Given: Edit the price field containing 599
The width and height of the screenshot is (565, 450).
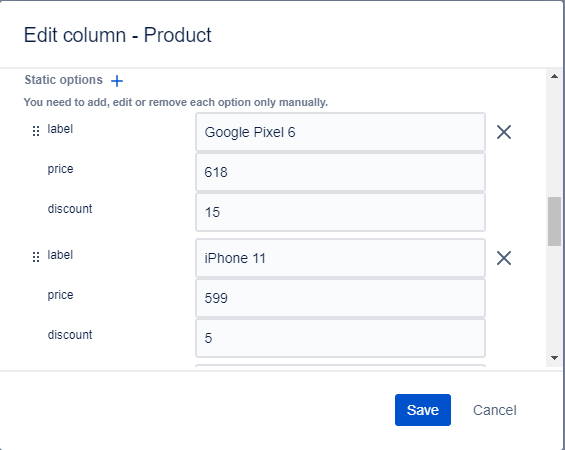Looking at the screenshot, I should [x=341, y=298].
